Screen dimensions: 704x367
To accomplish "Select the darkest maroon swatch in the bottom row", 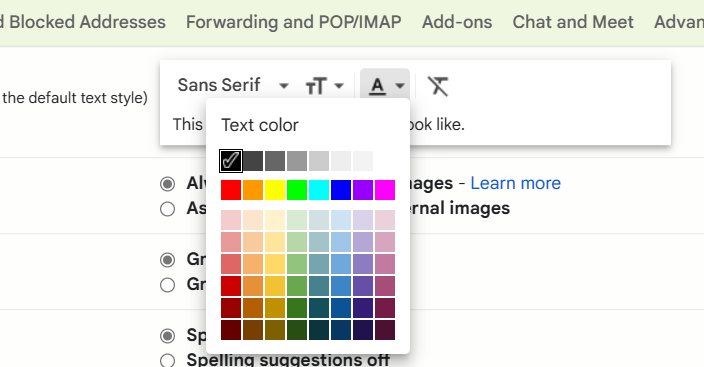I will (231, 330).
